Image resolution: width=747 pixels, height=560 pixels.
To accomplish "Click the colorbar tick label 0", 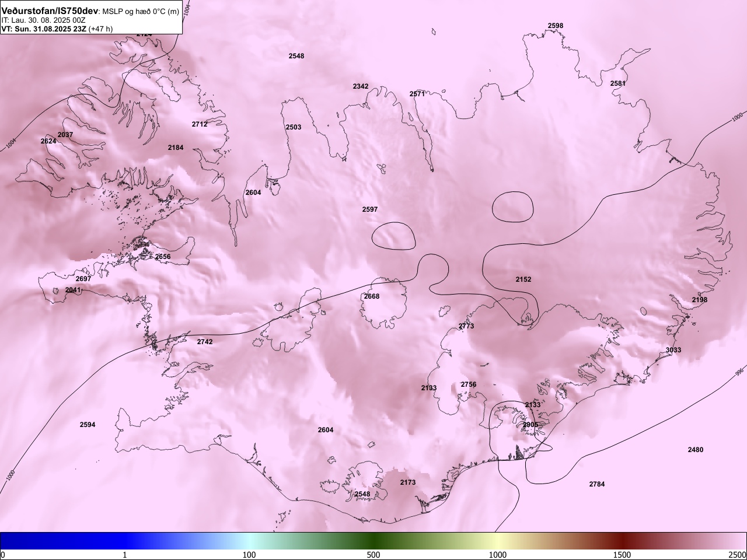I will coord(3,554).
